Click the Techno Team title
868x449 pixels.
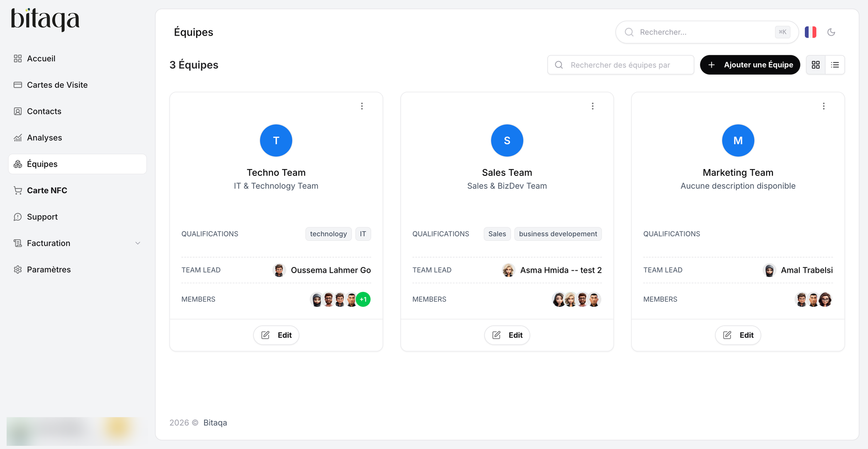tap(276, 172)
